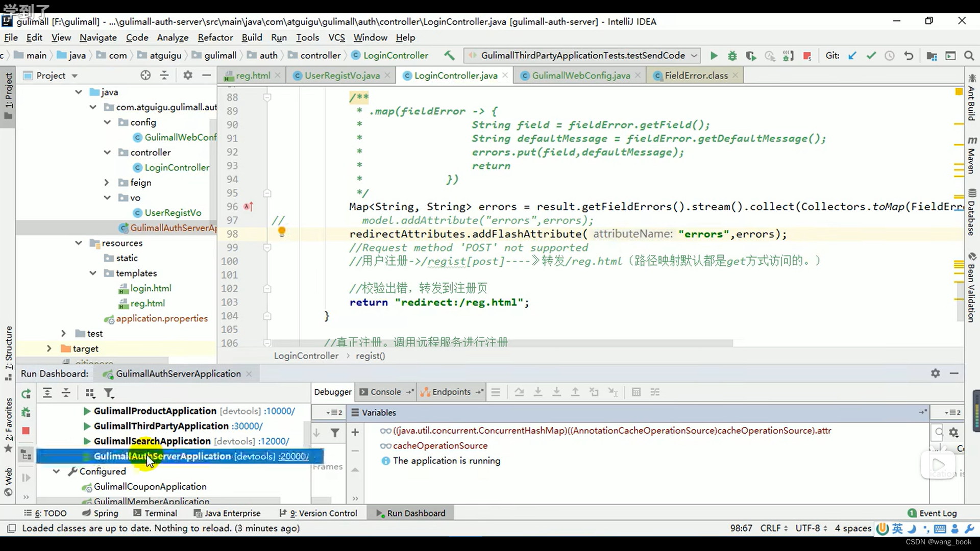Open the Refactor menu
980x551 pixels.
[x=215, y=37]
